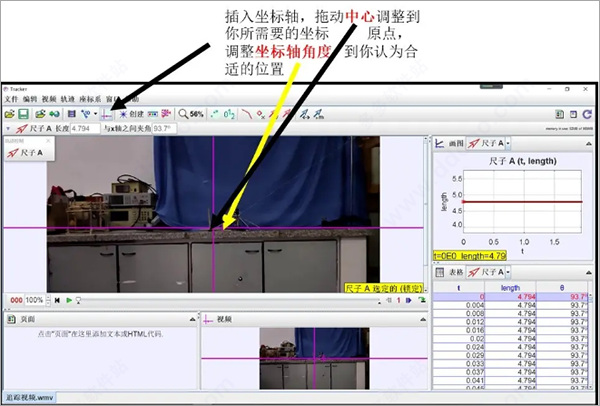Play the video with green button

click(x=69, y=300)
